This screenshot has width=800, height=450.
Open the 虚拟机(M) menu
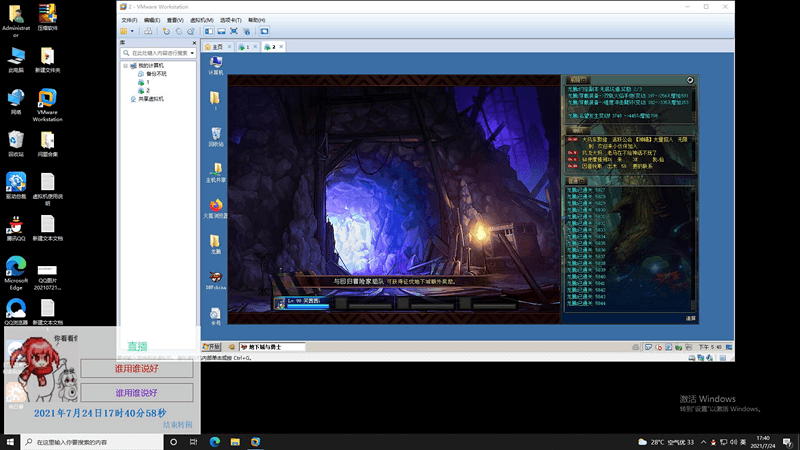[202, 20]
